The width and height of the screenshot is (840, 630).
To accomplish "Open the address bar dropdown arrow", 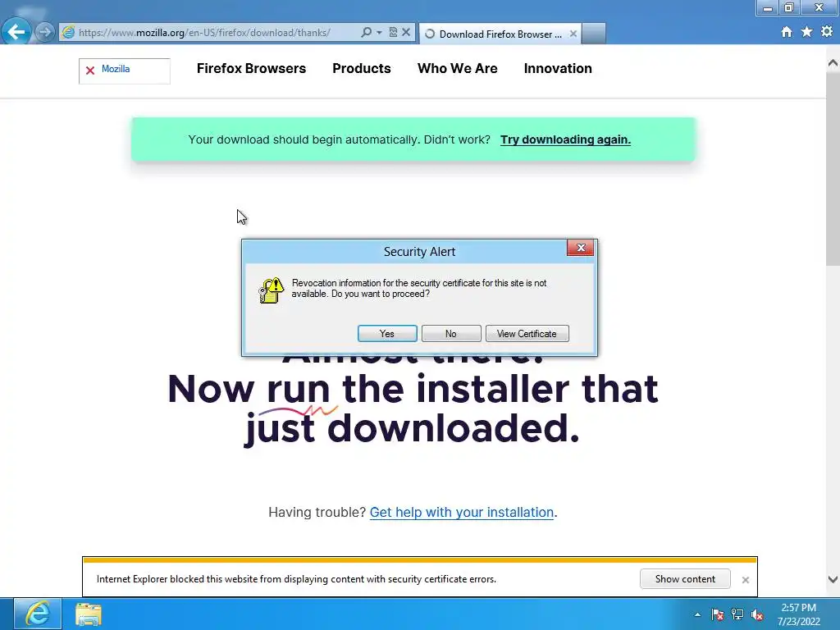I will point(379,32).
